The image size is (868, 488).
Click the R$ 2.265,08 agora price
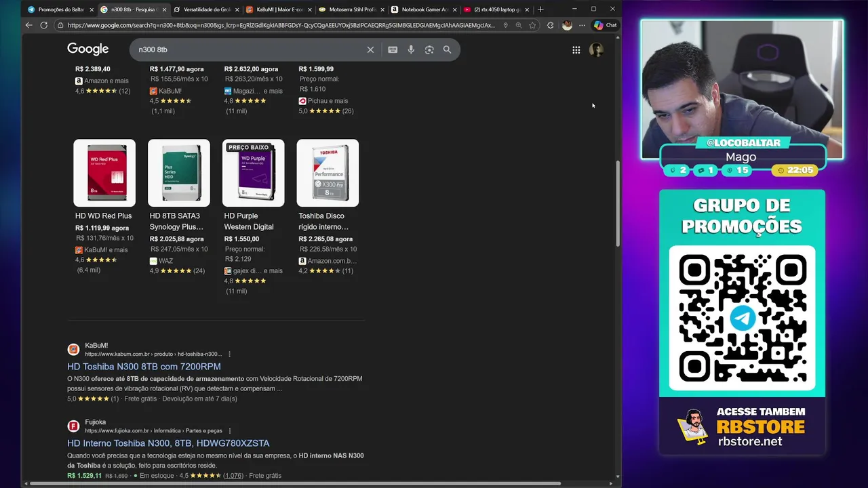click(x=325, y=239)
